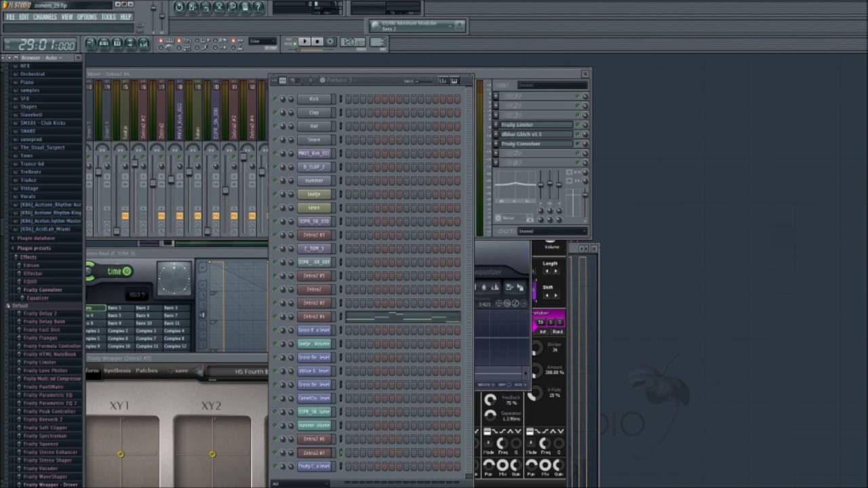The height and width of the screenshot is (488, 868).
Task: Click the magnifier shortcut icon in top toolbar
Action: click(233, 7)
